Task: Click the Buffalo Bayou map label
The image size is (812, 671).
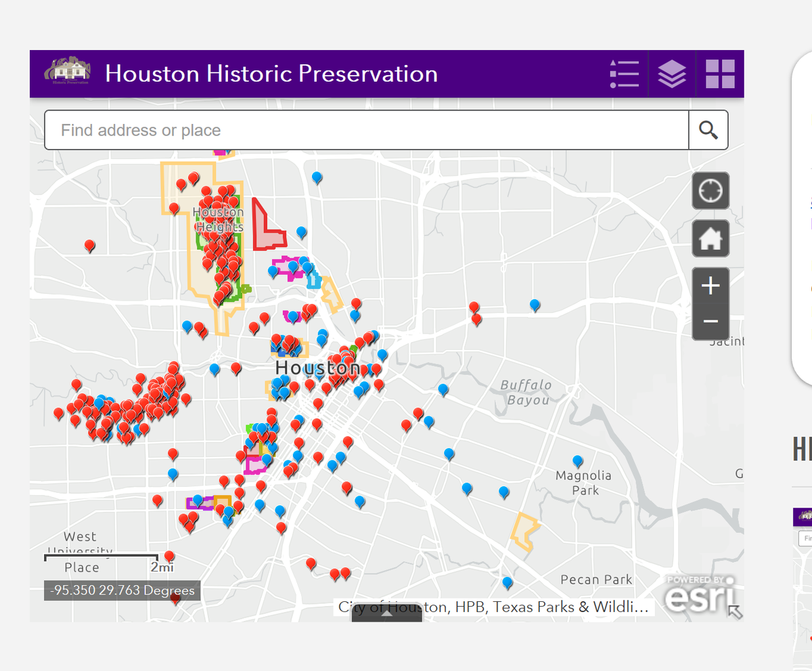Action: [x=526, y=393]
